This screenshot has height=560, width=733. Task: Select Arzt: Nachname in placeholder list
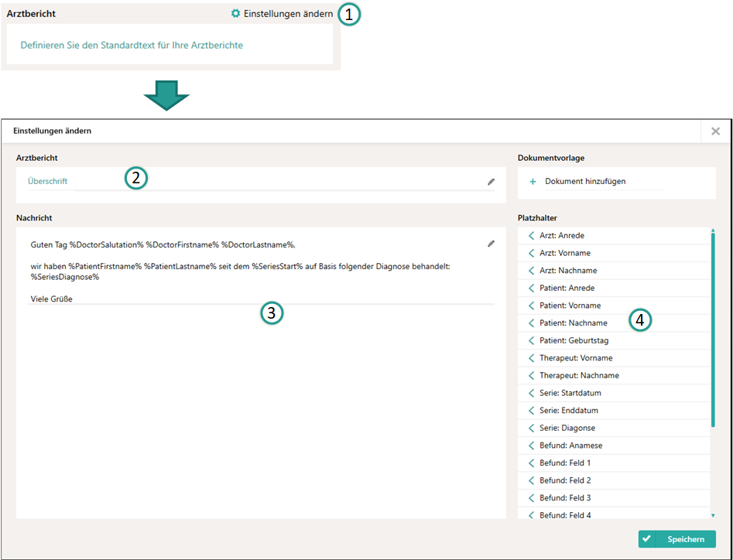(x=568, y=271)
